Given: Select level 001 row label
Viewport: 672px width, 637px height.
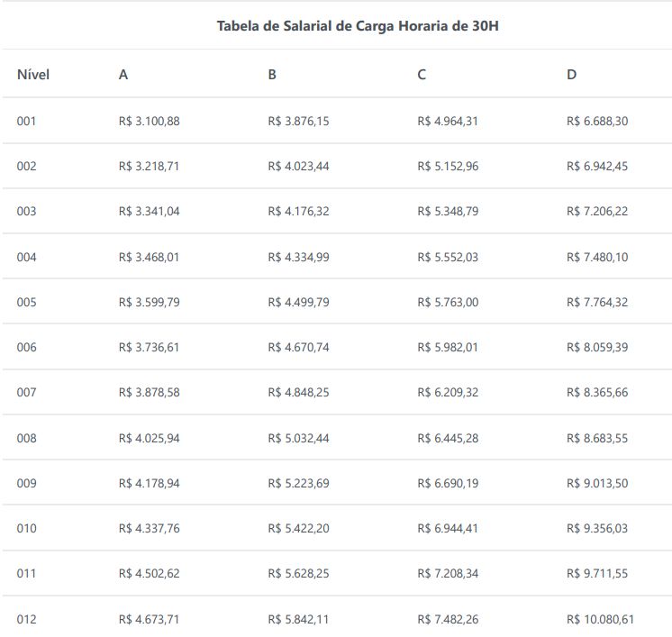Looking at the screenshot, I should coord(26,121).
